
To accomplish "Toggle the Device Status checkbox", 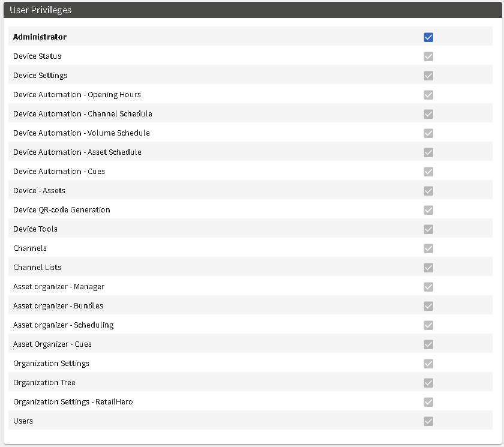I will 428,56.
